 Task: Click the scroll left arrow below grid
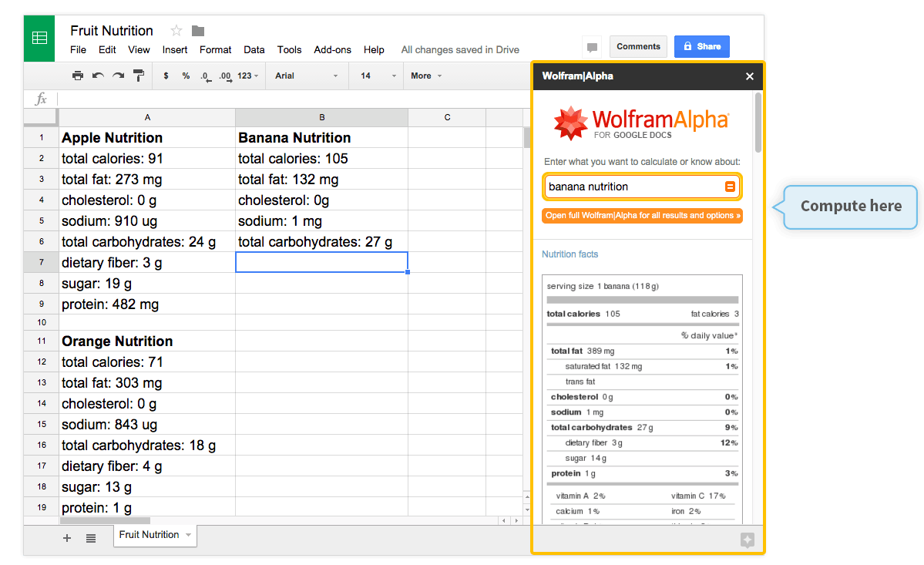pos(504,521)
